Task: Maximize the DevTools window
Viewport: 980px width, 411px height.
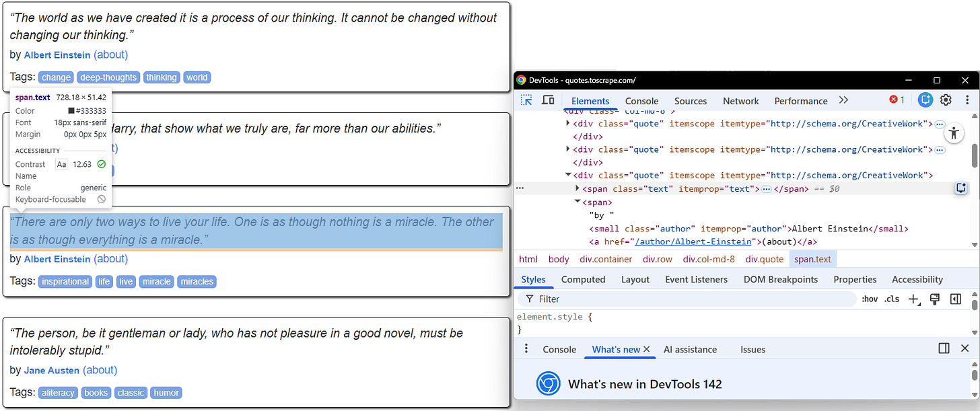Action: [936, 80]
